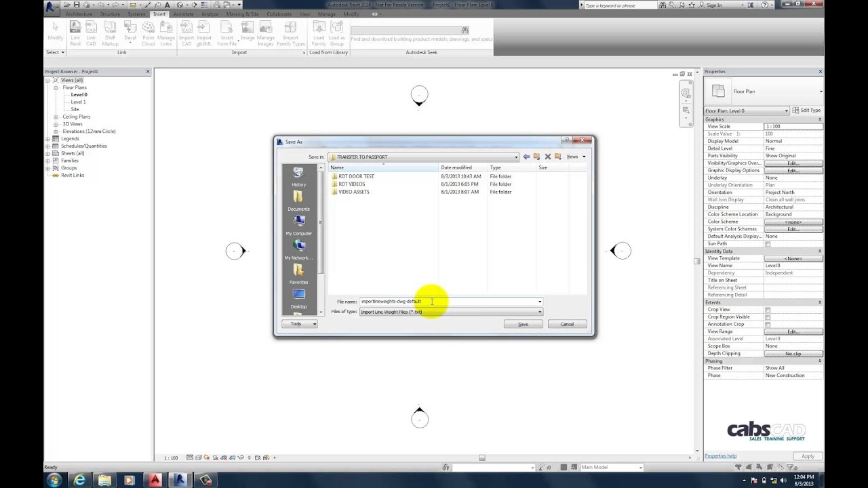Switch to the Collaborate ribbon tab
Viewport: 868px width, 488px height.
pos(279,14)
